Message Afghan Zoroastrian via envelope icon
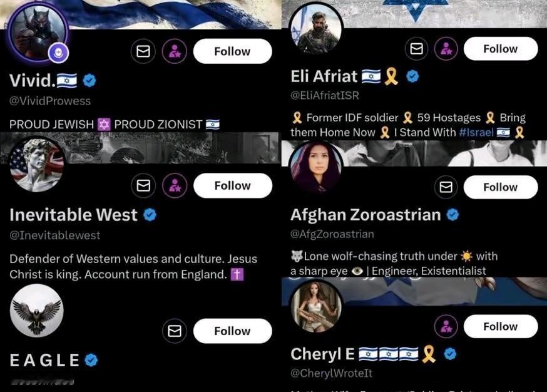Viewport: 547px width, 392px height. click(x=446, y=187)
